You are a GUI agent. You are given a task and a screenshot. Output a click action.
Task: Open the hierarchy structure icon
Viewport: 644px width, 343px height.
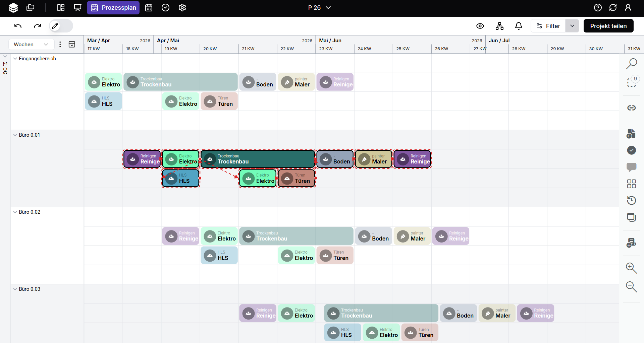pos(499,26)
